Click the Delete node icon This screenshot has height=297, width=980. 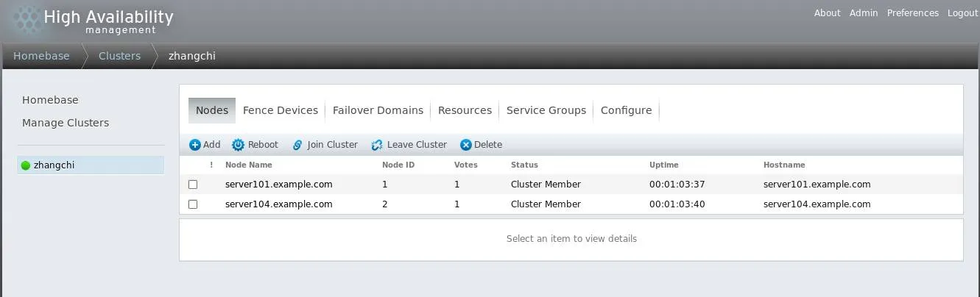tap(465, 145)
